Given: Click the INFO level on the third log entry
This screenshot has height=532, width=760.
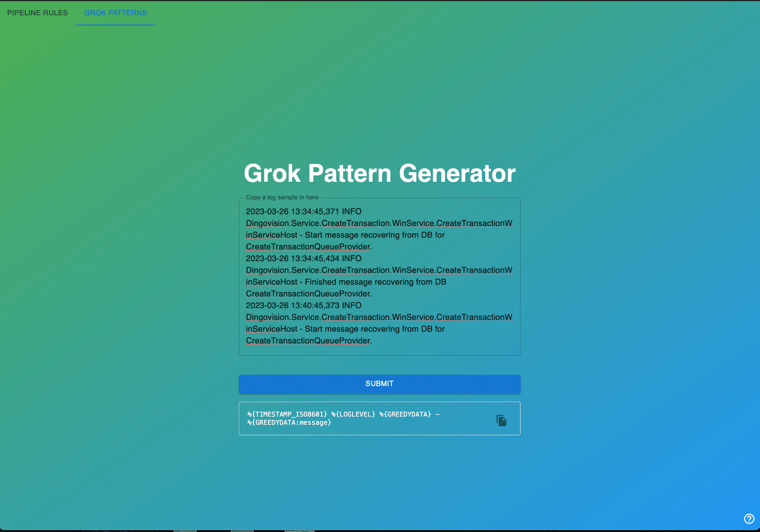Looking at the screenshot, I should (x=351, y=306).
